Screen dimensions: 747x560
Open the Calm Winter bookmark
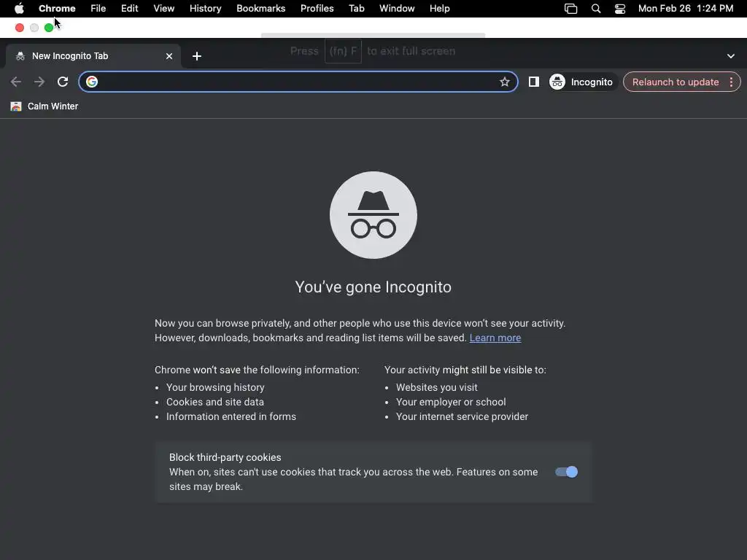[44, 106]
